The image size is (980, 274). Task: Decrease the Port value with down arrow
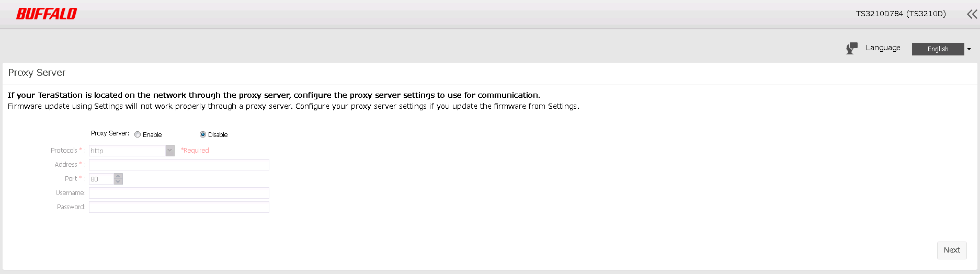(118, 181)
